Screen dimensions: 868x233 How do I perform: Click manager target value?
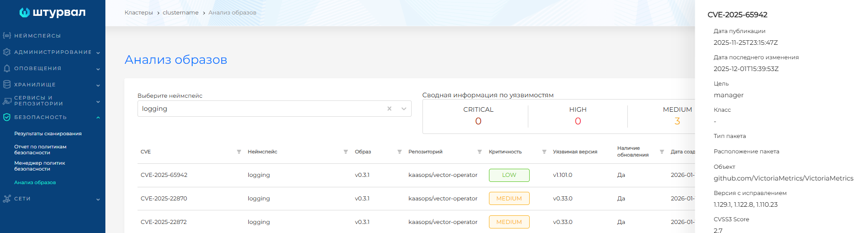pos(729,95)
